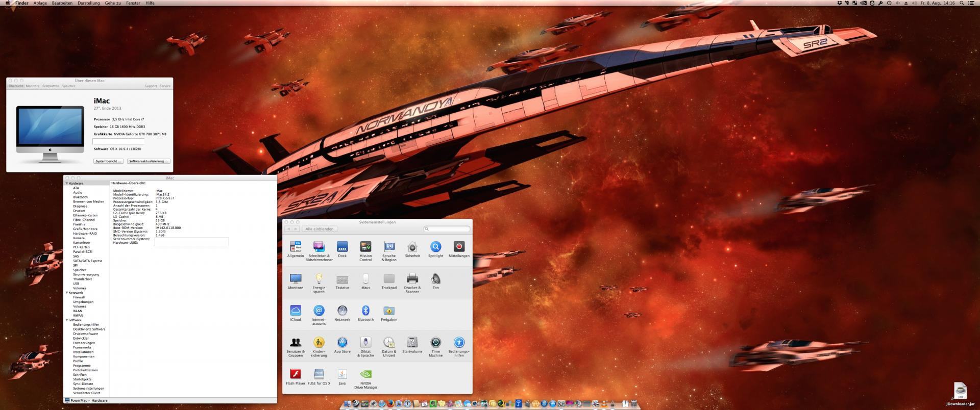Select Thunderbolt in the sidebar
Image resolution: width=980 pixels, height=410 pixels.
pyautogui.click(x=82, y=279)
